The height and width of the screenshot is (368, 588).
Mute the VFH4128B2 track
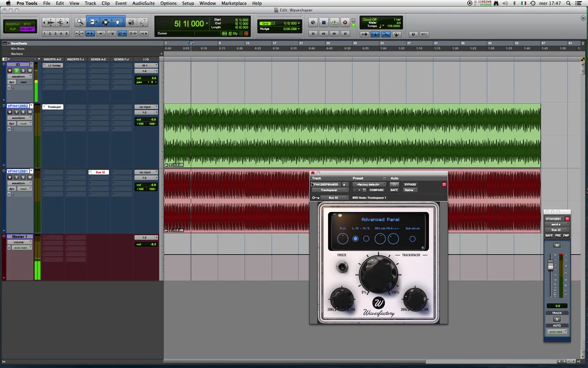point(30,111)
